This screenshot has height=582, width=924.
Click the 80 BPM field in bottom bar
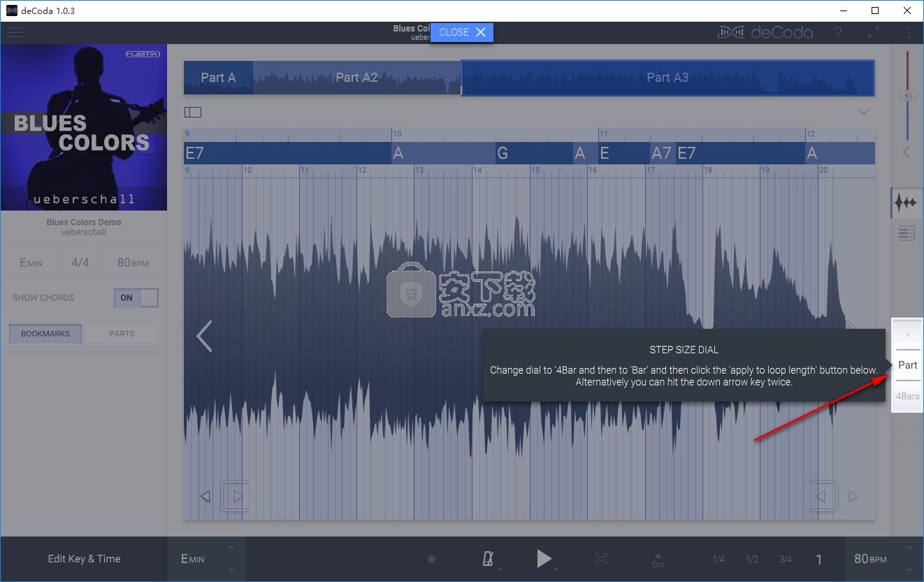[x=870, y=559]
